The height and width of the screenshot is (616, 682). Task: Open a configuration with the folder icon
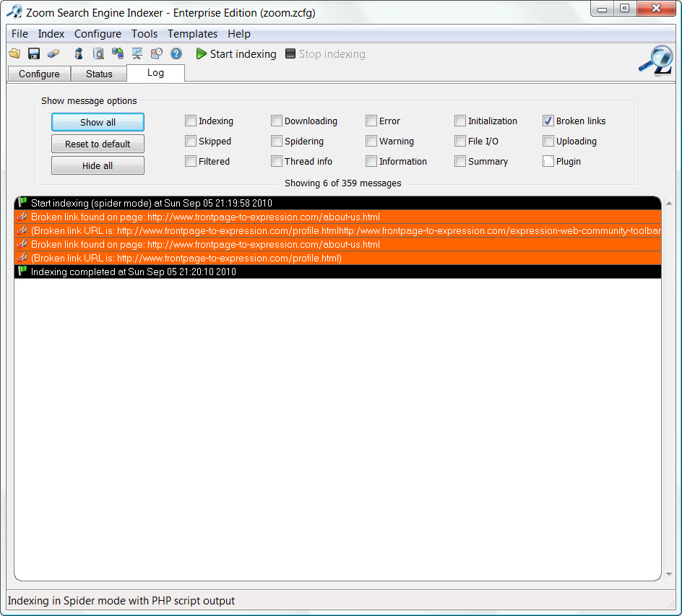click(14, 53)
